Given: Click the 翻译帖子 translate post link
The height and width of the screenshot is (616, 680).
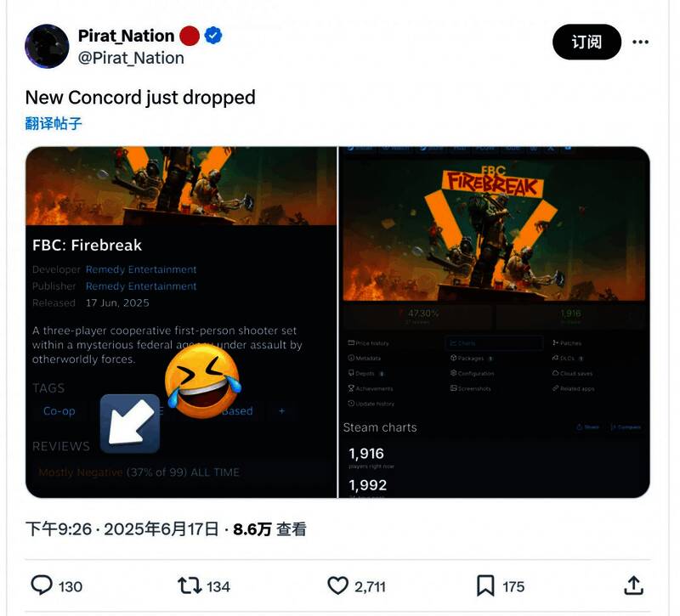Looking at the screenshot, I should pyautogui.click(x=54, y=123).
